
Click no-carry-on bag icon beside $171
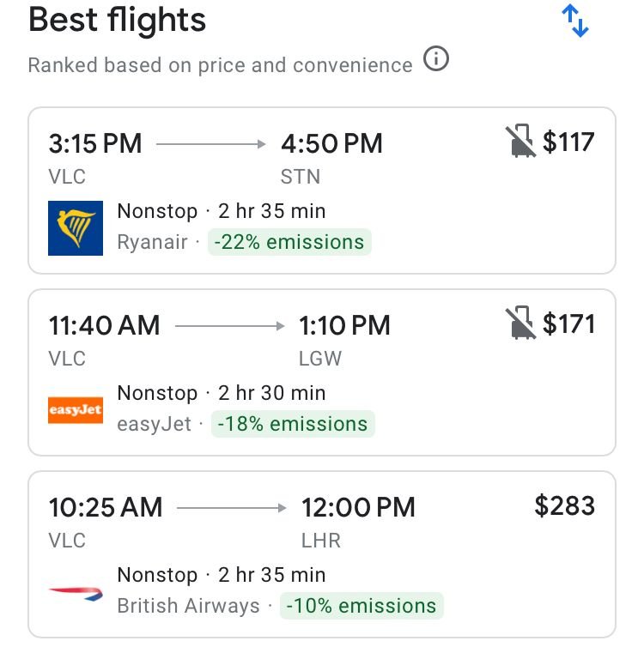[x=519, y=323]
